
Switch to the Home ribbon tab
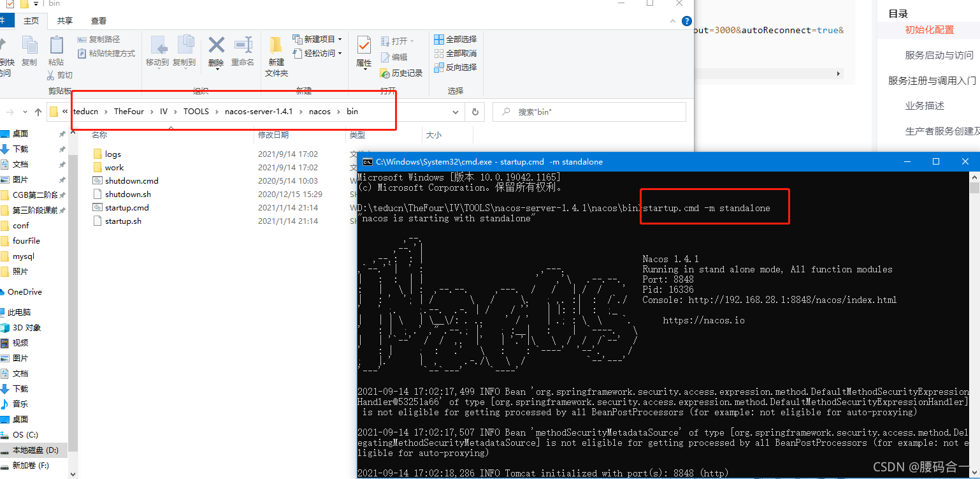(x=31, y=21)
